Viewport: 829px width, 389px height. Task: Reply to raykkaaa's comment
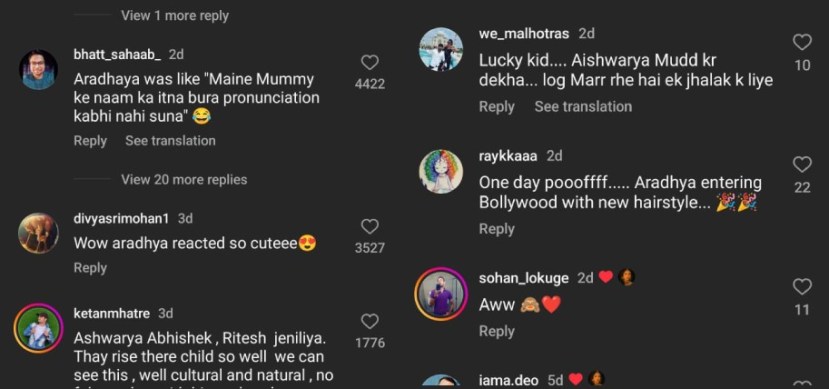point(496,229)
